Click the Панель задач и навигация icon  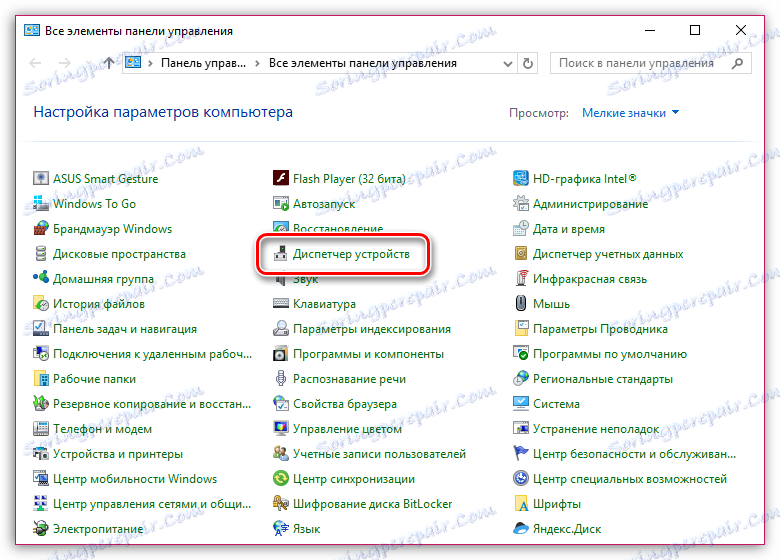coord(40,329)
